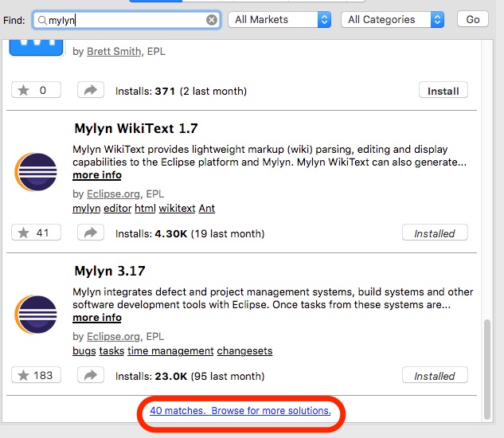Share Mylyn 3.17 entry

(x=91, y=375)
